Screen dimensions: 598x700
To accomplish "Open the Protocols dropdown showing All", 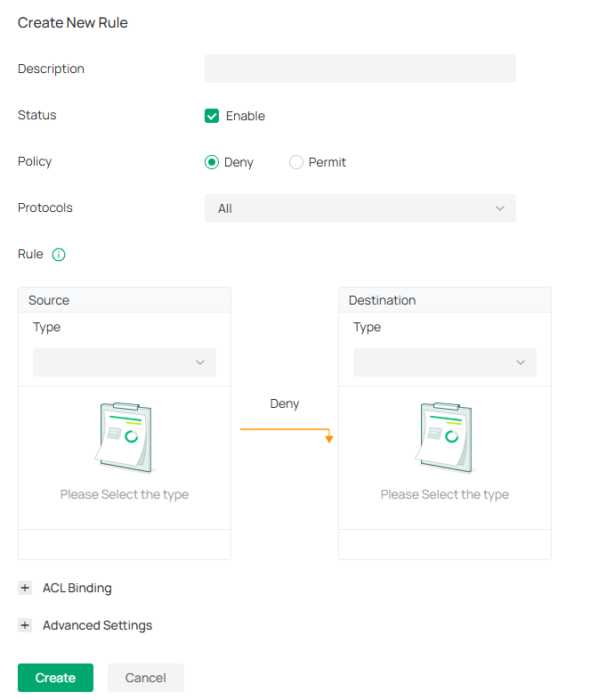I will click(360, 208).
